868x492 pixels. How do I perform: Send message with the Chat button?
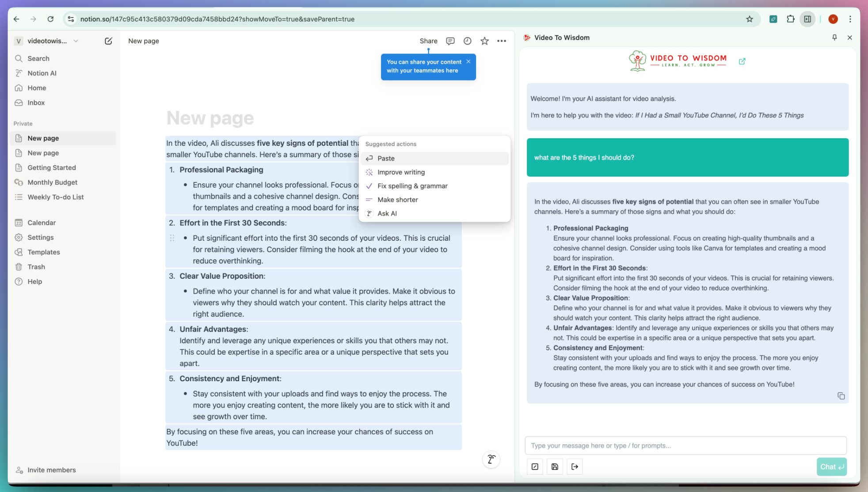tap(831, 467)
